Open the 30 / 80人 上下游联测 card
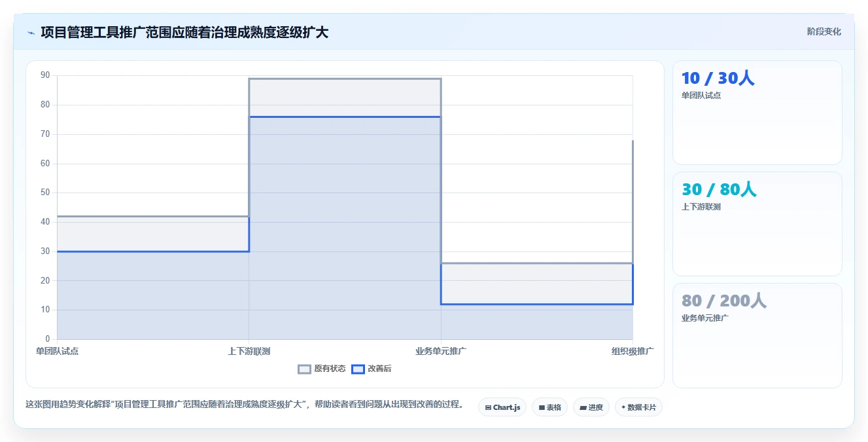868x442 pixels. 757,224
